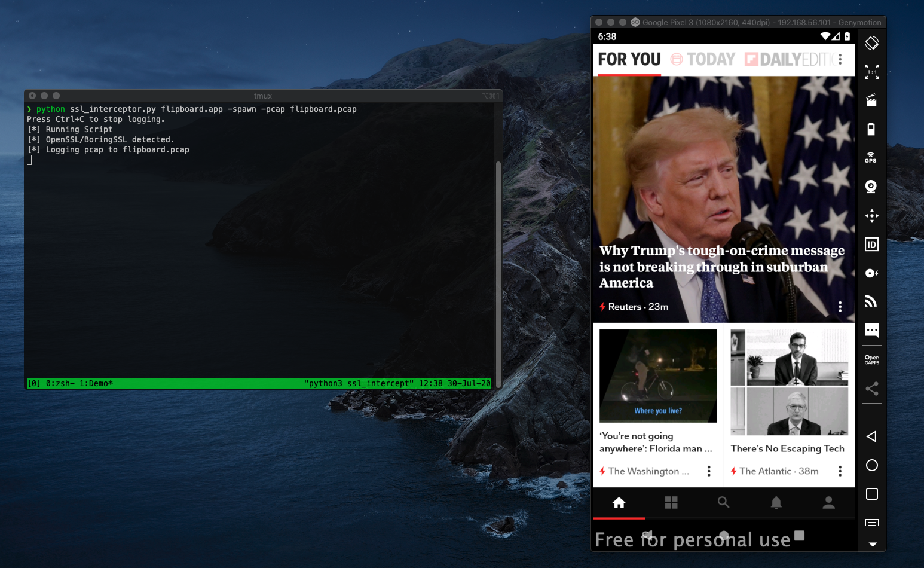Open the tech CEOs hearing thumbnail
Screen dimensions: 924x568
[789, 382]
